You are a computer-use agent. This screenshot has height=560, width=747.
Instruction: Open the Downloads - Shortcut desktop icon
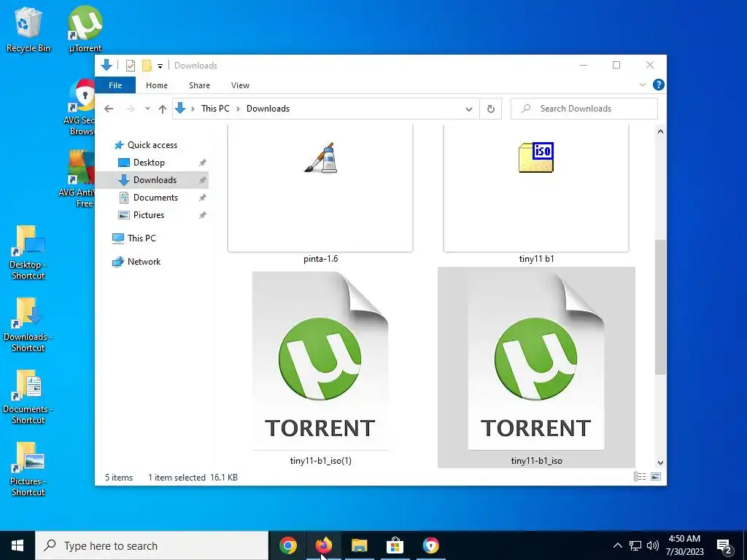(x=28, y=324)
